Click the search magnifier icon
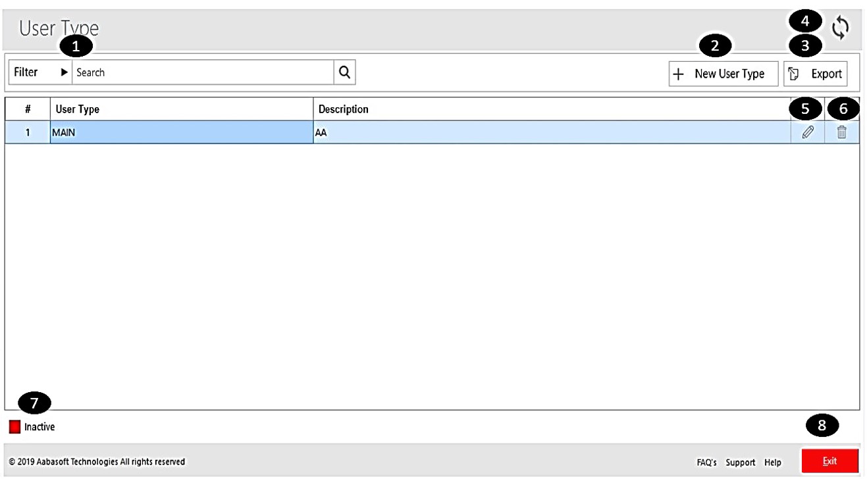 344,72
